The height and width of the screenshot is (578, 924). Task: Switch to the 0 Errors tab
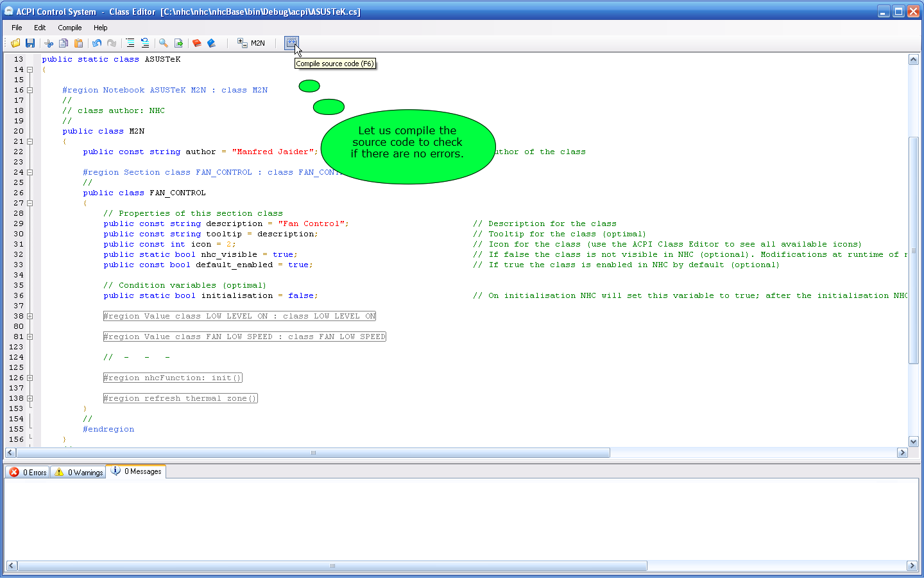point(28,472)
